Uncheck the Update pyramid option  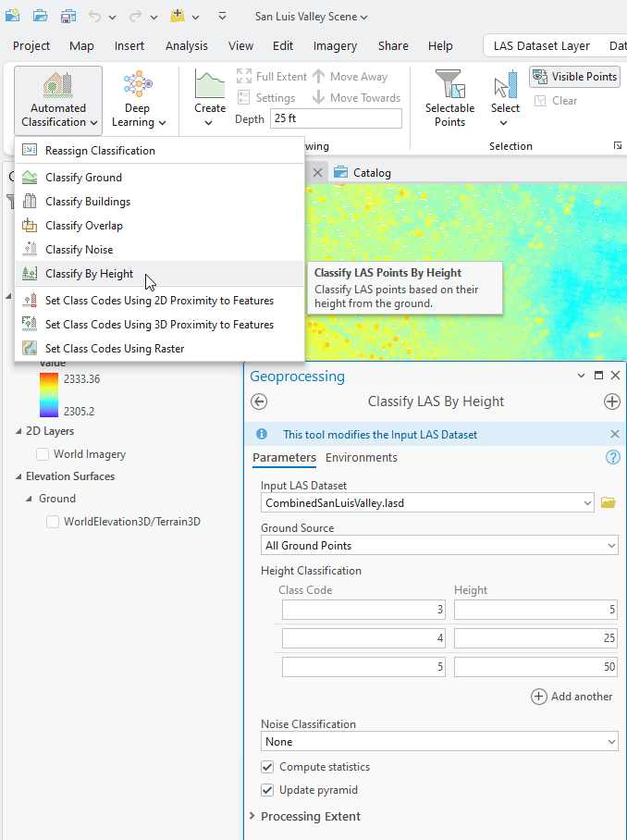click(267, 790)
